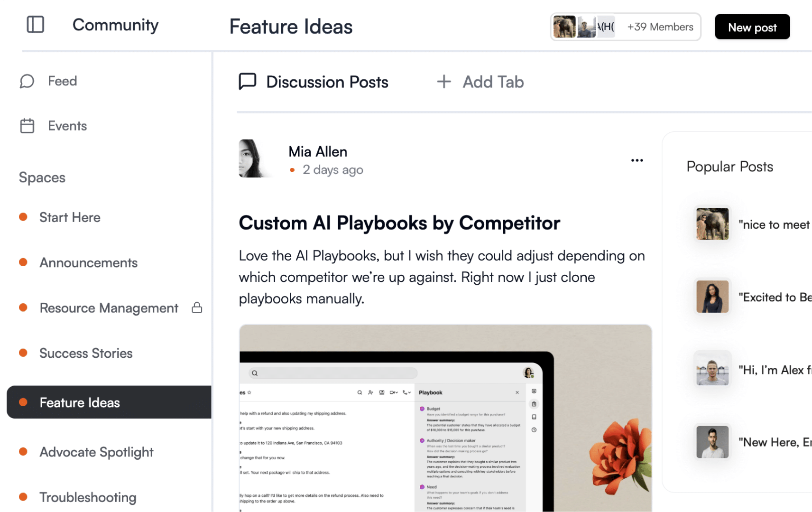
Task: Click the New post button
Action: click(752, 27)
